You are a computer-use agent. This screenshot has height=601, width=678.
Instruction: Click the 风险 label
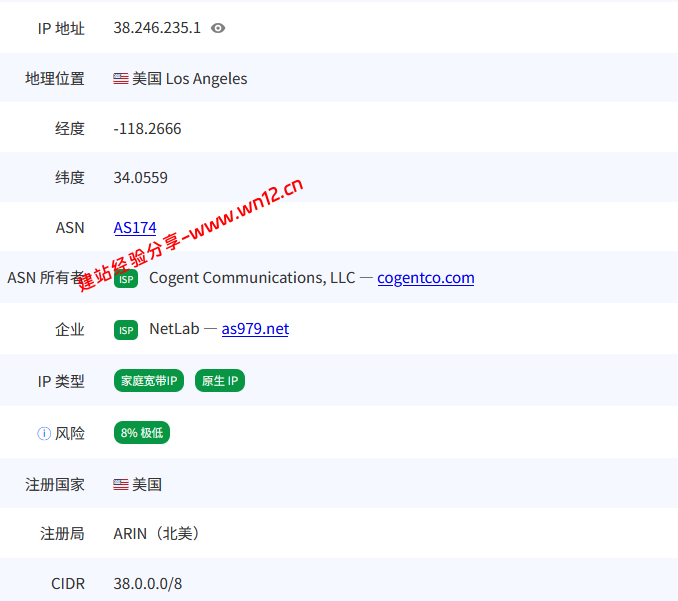pos(70,433)
